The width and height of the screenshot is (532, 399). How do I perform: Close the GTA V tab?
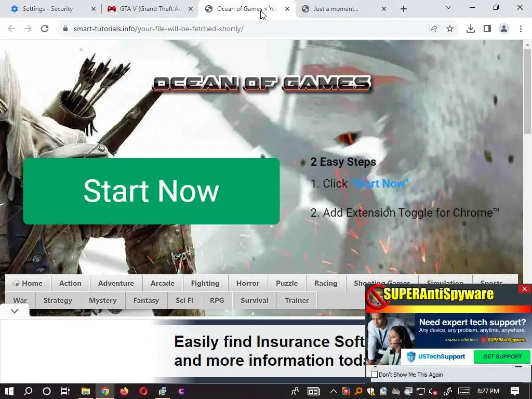pos(191,9)
